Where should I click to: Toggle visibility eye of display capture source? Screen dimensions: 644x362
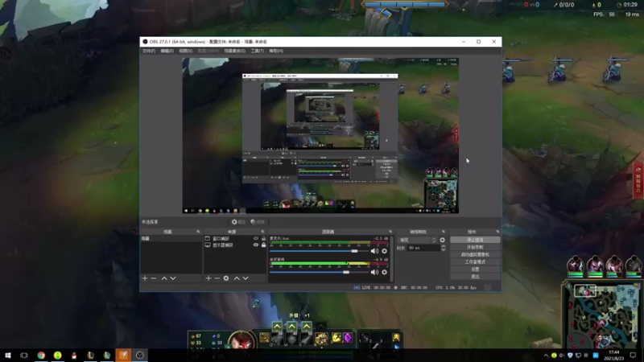tap(256, 245)
